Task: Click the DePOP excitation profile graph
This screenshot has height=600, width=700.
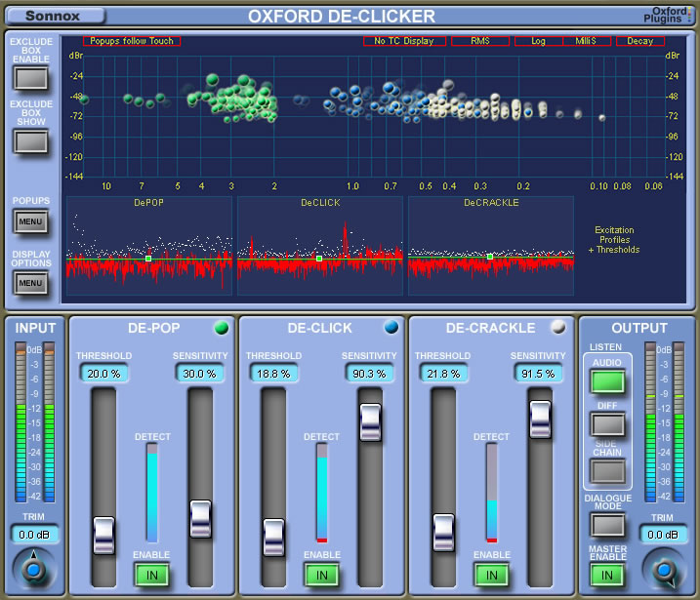Action: (149, 246)
